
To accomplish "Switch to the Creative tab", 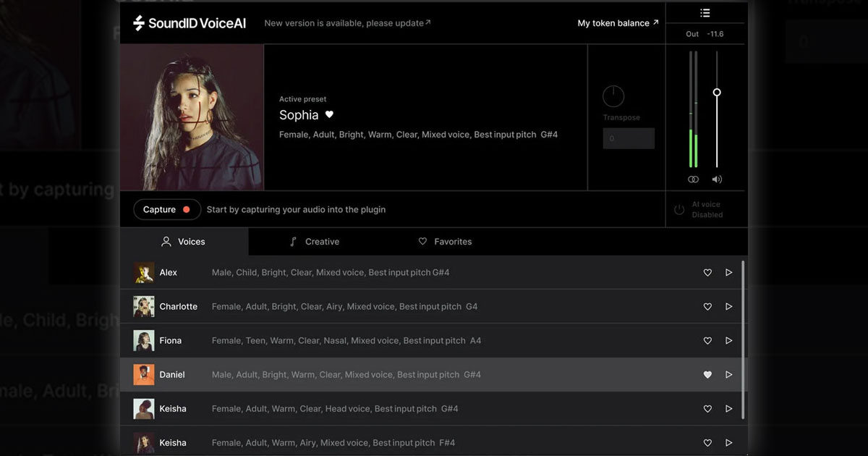I will pos(314,242).
